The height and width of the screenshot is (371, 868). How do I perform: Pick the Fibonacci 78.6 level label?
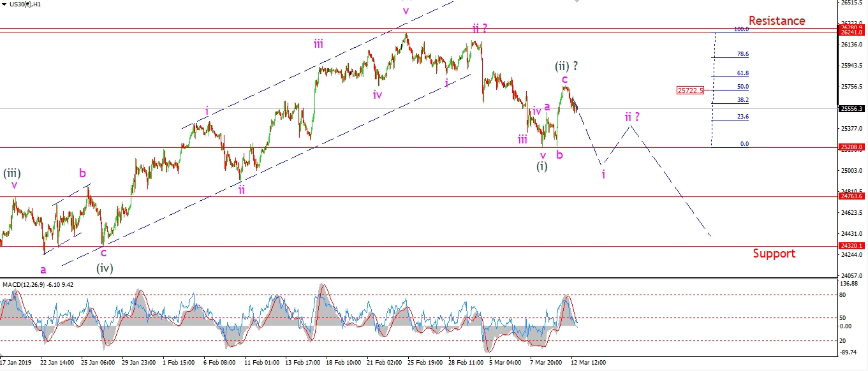pyautogui.click(x=742, y=55)
